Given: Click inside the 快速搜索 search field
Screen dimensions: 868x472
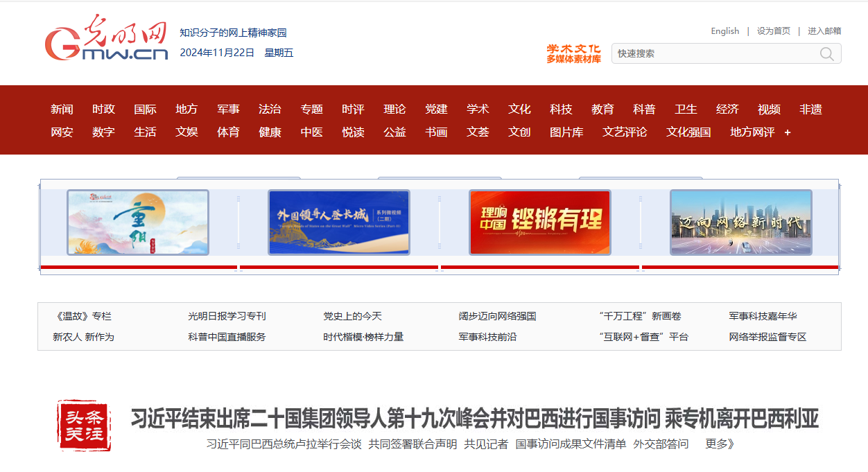Looking at the screenshot, I should pyautogui.click(x=714, y=54).
